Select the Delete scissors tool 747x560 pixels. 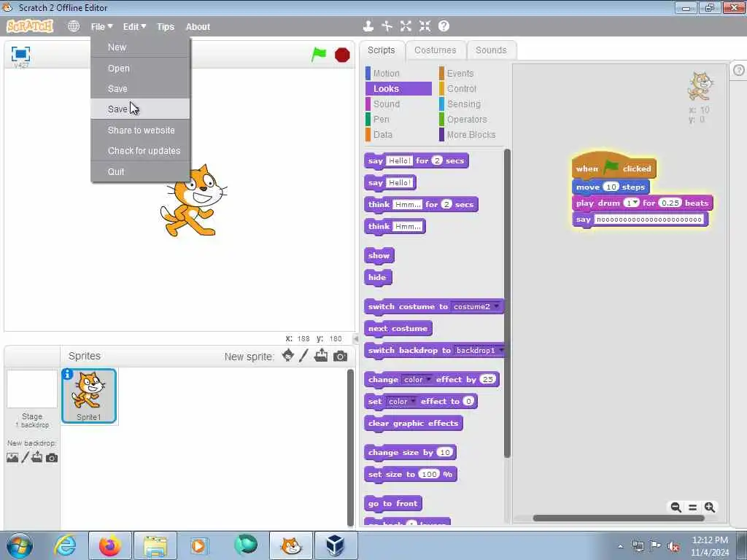387,26
